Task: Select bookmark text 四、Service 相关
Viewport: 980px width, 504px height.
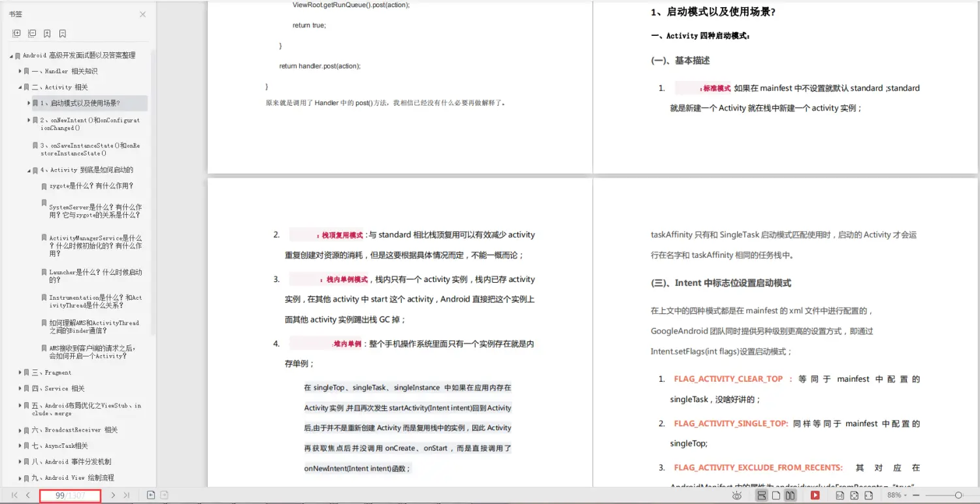Action: tap(58, 388)
